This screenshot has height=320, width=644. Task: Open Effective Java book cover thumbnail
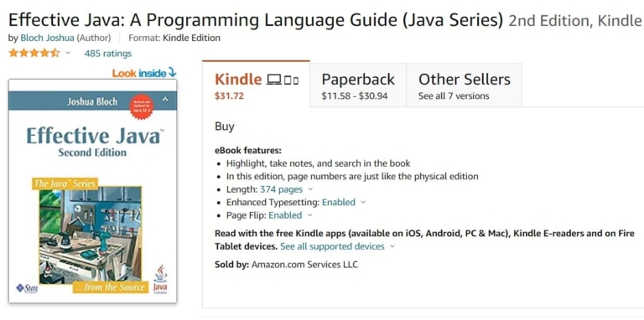click(93, 191)
